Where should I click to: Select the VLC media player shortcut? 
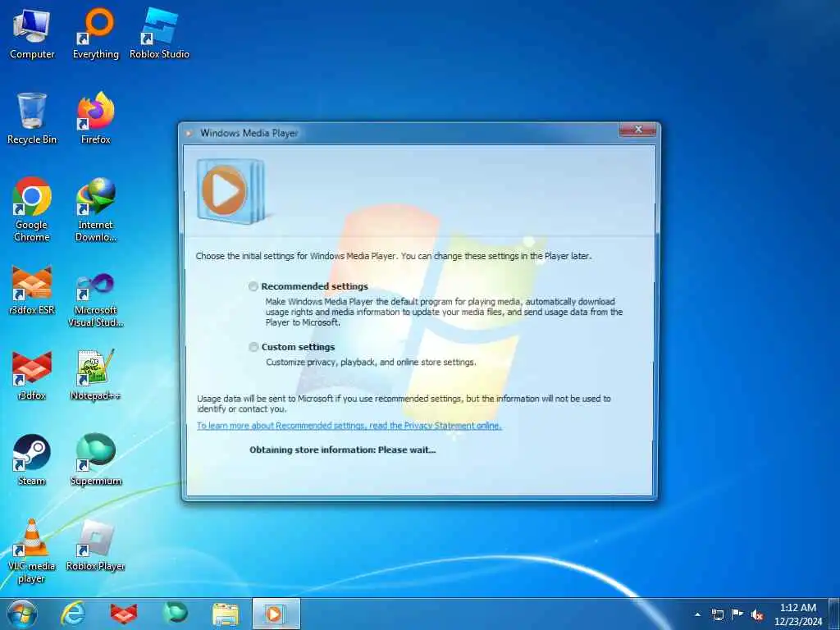click(x=32, y=551)
